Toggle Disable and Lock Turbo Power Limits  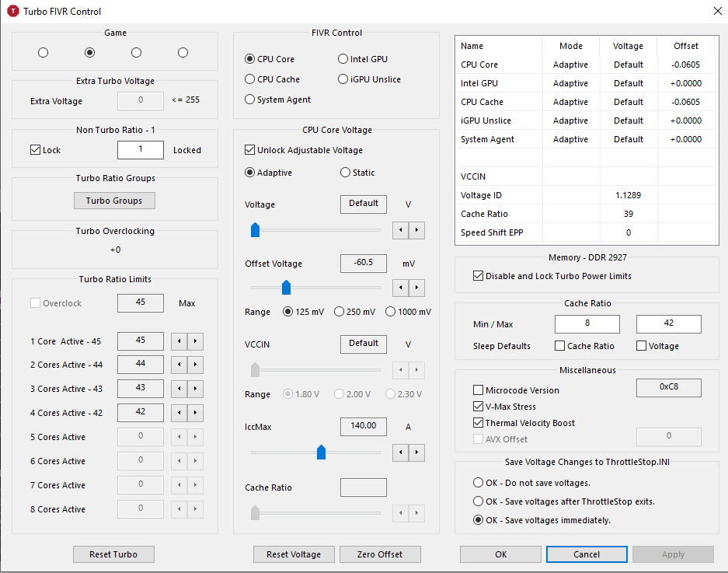pos(478,276)
